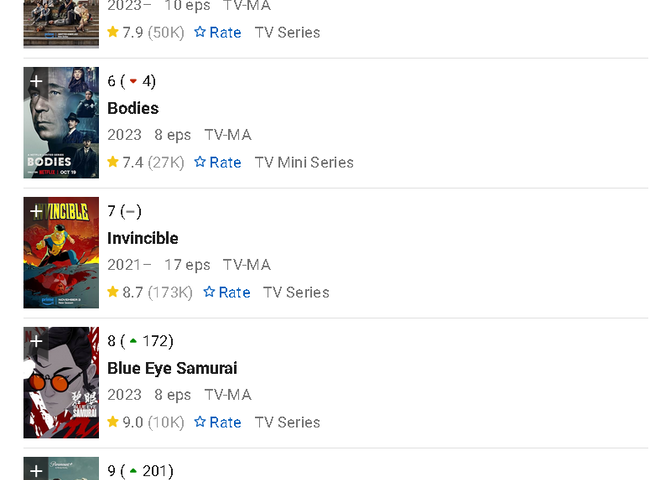
Task: Add Blue Eye Samurai to watchlist plus icon
Action: [36, 341]
